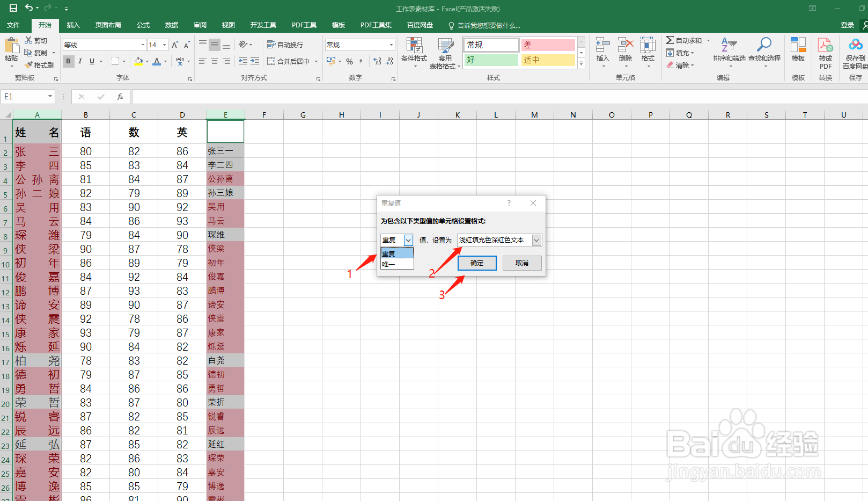Click the 确定 button in dialog
Viewport: 868px width, 501px height.
point(477,263)
